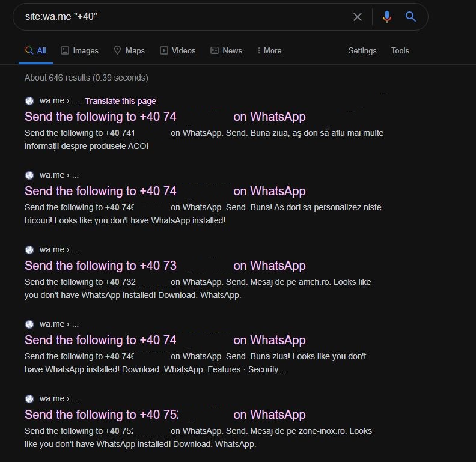Click the globe favicon of the zone-inox.ro result

point(29,398)
